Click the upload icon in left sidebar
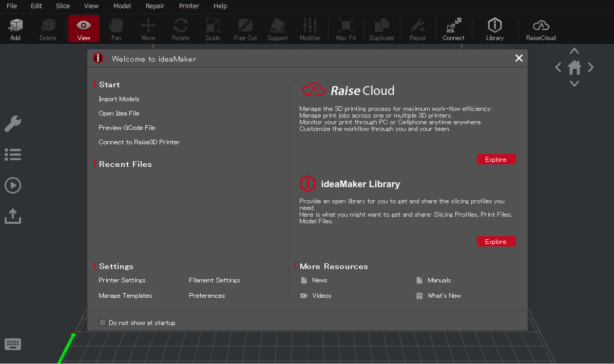614x364 pixels. pyautogui.click(x=12, y=216)
